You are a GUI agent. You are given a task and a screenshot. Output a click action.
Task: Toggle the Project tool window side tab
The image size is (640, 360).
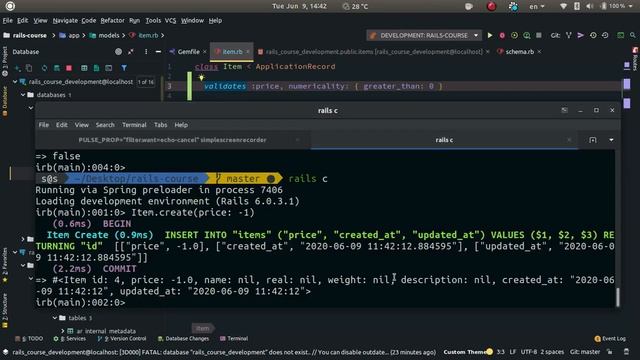tap(4, 61)
